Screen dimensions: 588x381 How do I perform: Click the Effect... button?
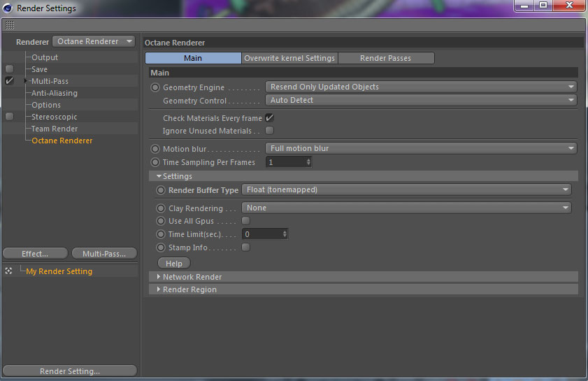pyautogui.click(x=35, y=254)
